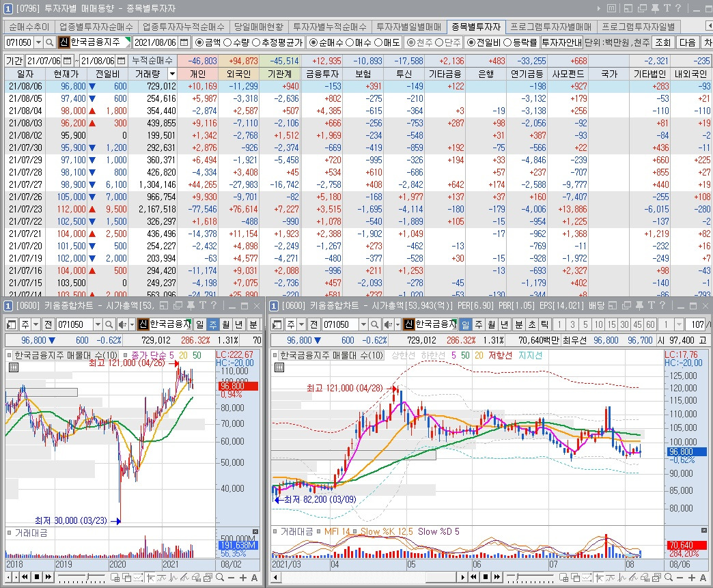Open the stock code 071050 dropdown in top window
Image resolution: width=713 pixels, height=588 pixels.
pyautogui.click(x=39, y=42)
